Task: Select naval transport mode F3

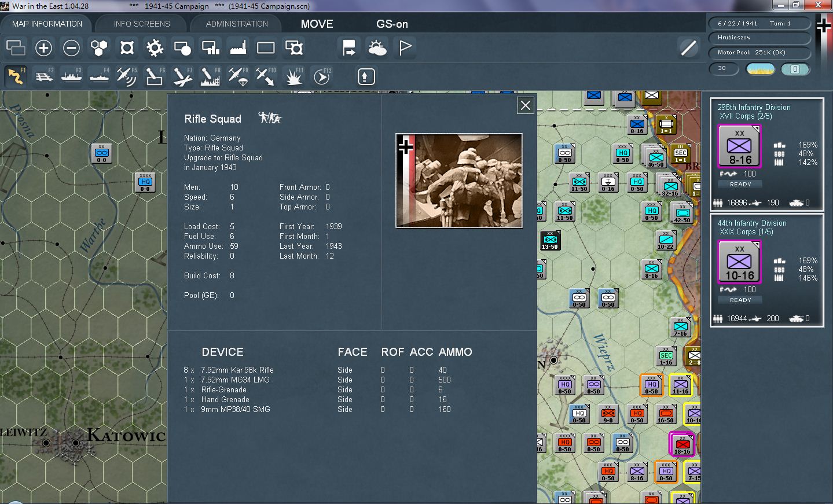Action: (x=71, y=76)
